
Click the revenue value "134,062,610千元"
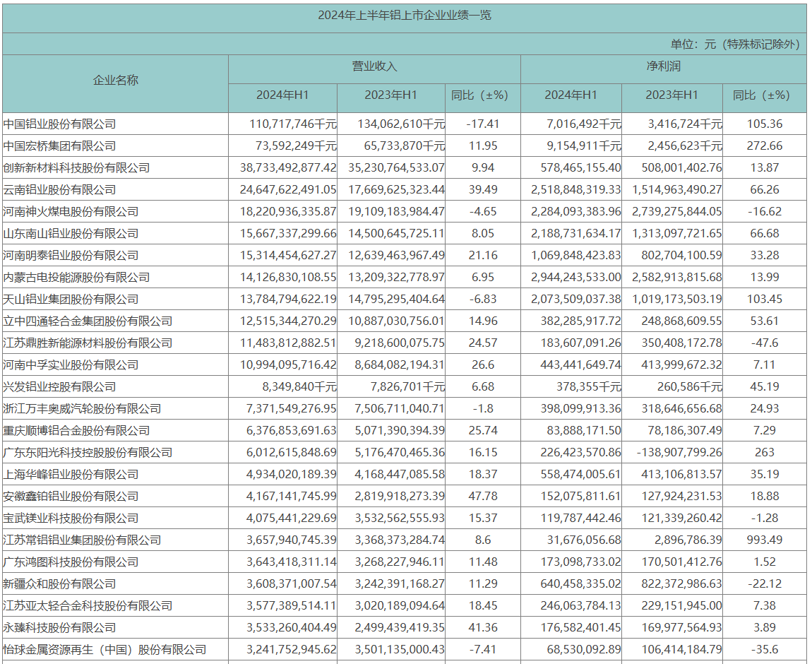pyautogui.click(x=401, y=124)
